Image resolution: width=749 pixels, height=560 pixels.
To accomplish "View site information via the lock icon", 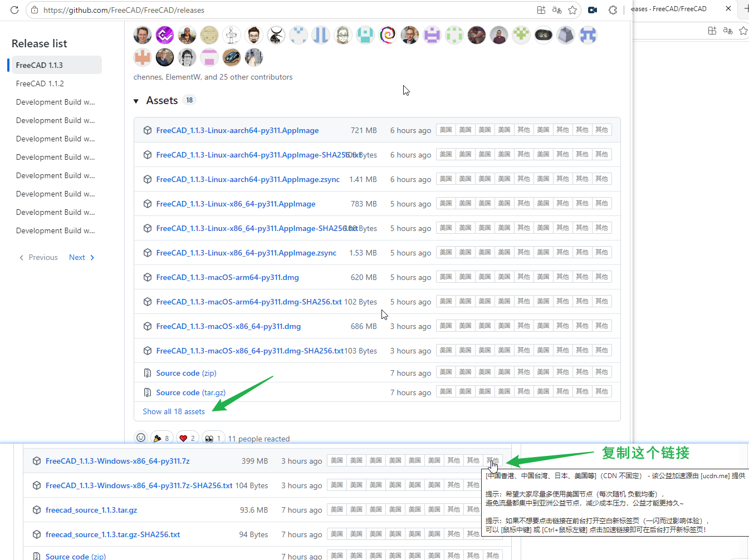I will pos(35,10).
